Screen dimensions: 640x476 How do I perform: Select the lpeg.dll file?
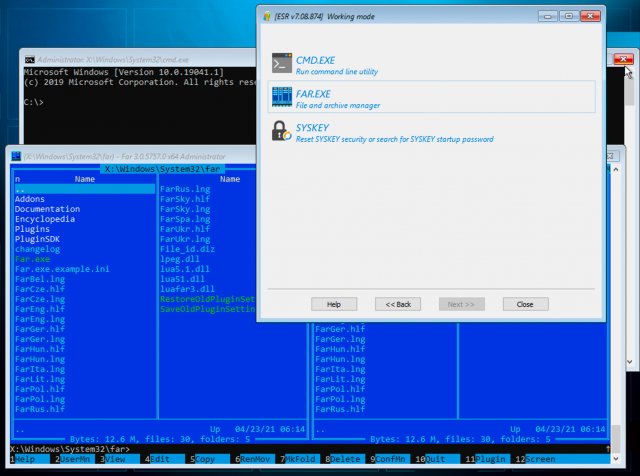180,259
